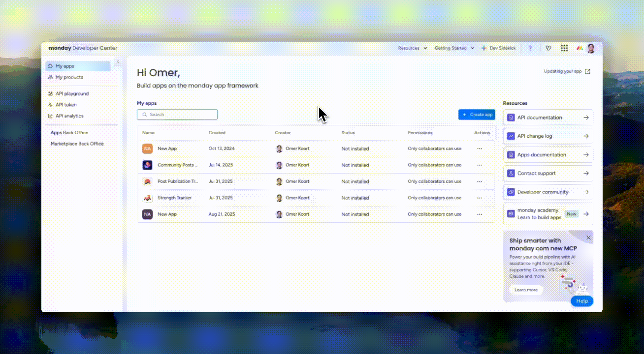Open the Developer community resource link
Viewport: 644px width, 354px height.
[x=548, y=192]
